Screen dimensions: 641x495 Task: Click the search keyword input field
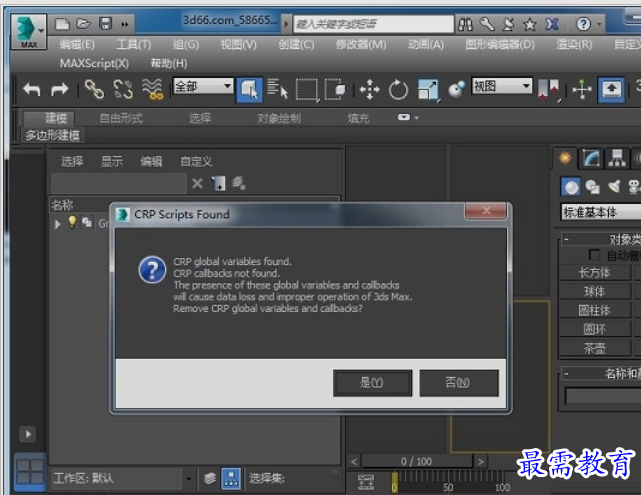tap(374, 24)
